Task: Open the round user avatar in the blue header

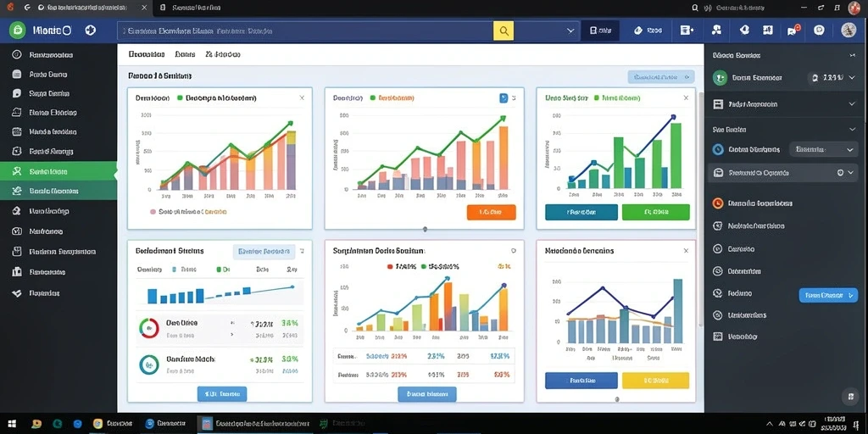Action: point(848,31)
